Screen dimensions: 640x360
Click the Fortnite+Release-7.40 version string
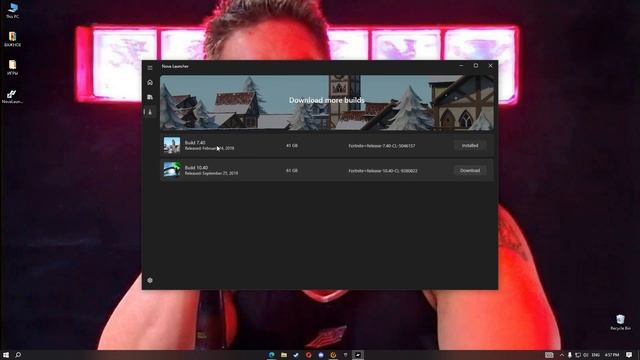click(x=382, y=146)
